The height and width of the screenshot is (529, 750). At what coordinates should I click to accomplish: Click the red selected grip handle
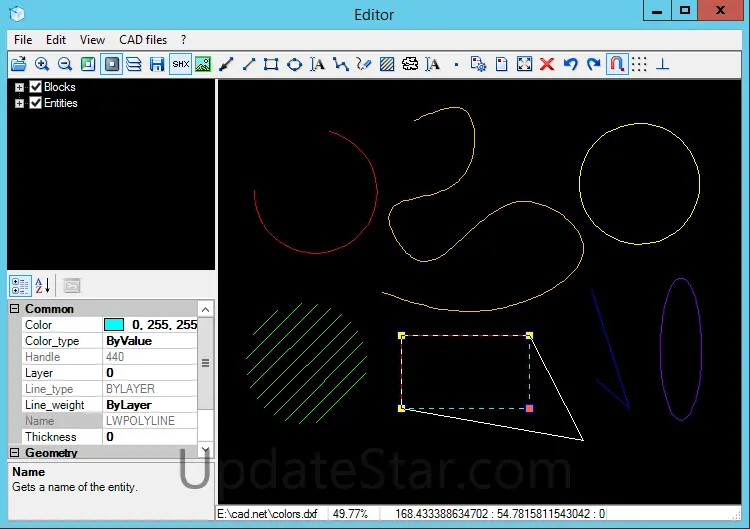click(x=529, y=408)
